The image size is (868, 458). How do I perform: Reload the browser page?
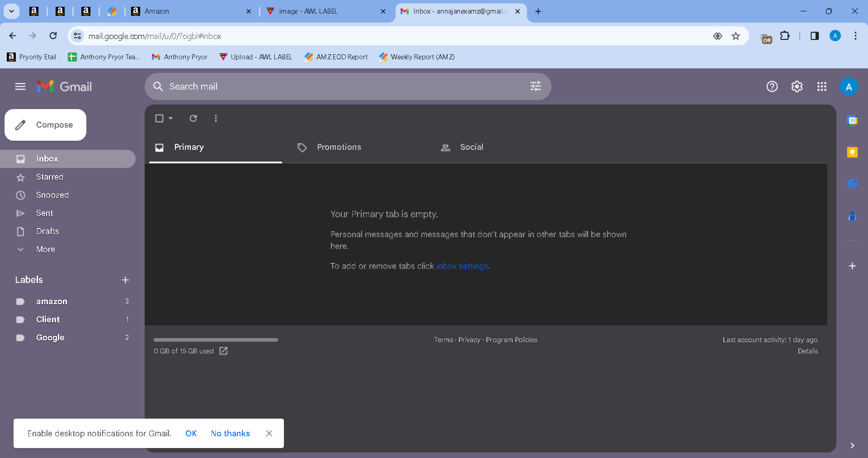click(53, 36)
